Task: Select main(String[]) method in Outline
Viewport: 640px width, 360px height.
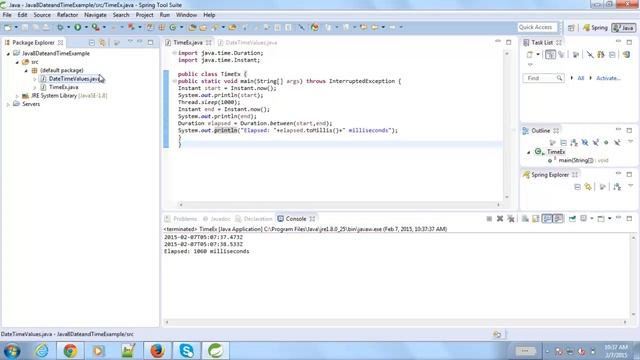Action: (578, 160)
